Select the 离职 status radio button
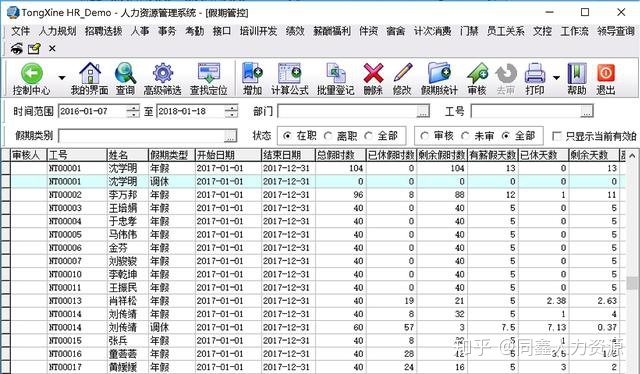This screenshot has width=640, height=374. tap(327, 136)
